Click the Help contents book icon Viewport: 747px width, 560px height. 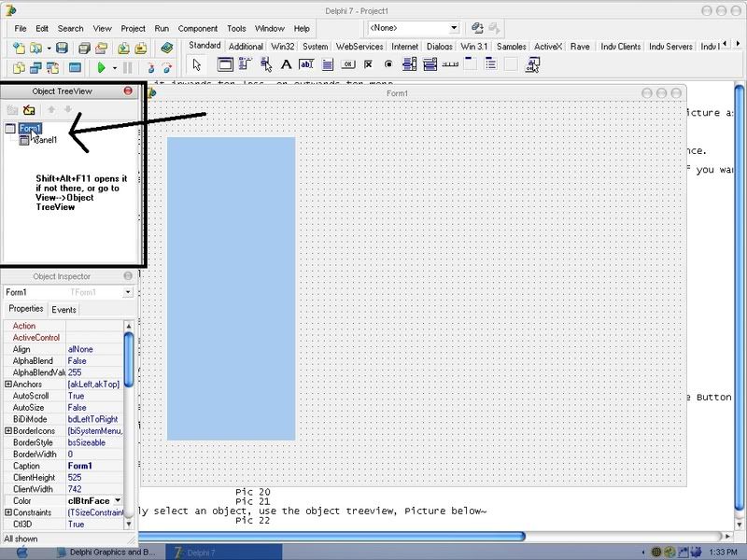click(167, 48)
